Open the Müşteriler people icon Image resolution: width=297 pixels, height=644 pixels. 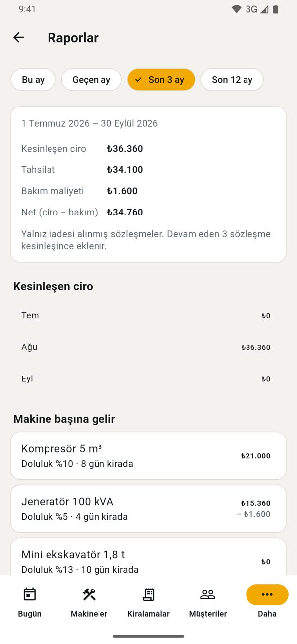[x=208, y=594]
